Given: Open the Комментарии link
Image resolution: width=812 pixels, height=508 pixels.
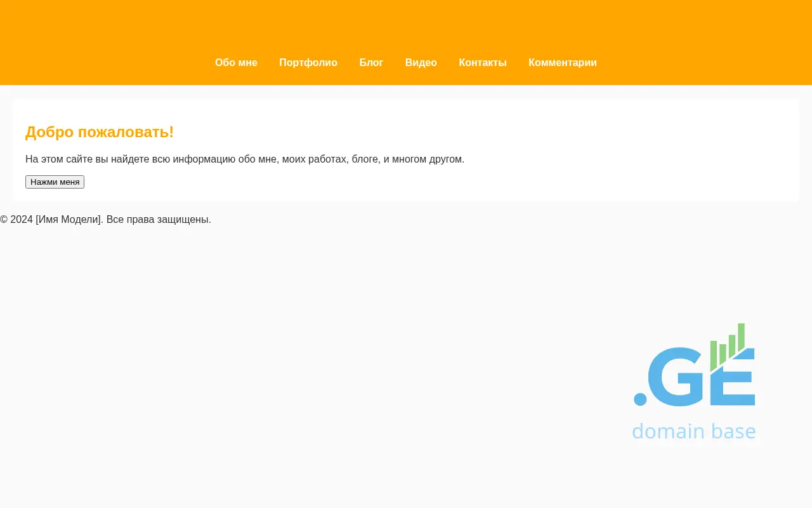Looking at the screenshot, I should (x=562, y=62).
